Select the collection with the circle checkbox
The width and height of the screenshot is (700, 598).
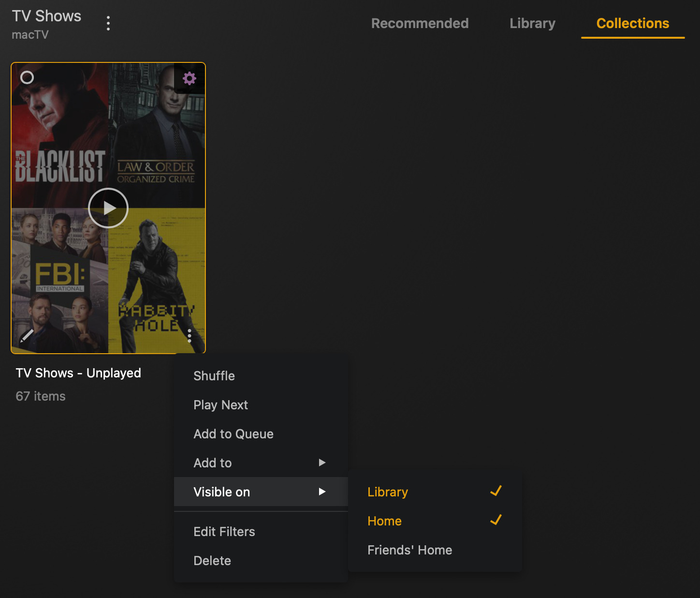pos(27,77)
